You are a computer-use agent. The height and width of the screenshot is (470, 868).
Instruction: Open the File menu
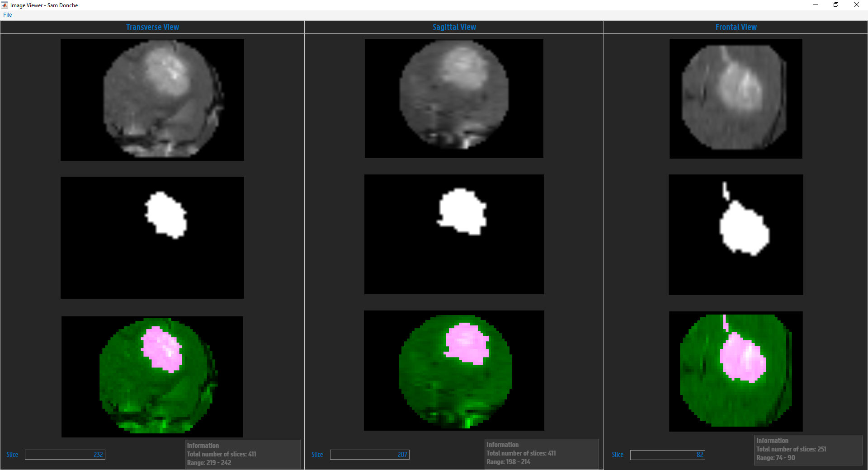click(x=8, y=15)
